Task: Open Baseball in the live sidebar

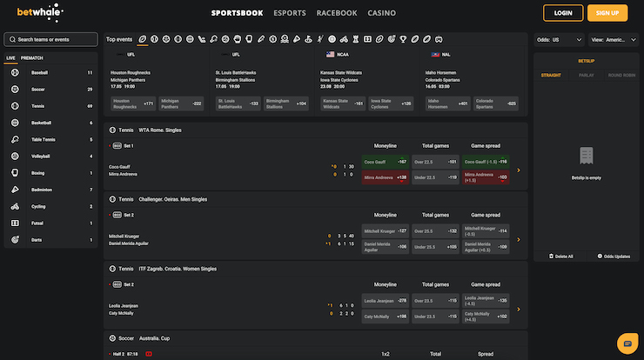Action: click(x=51, y=73)
